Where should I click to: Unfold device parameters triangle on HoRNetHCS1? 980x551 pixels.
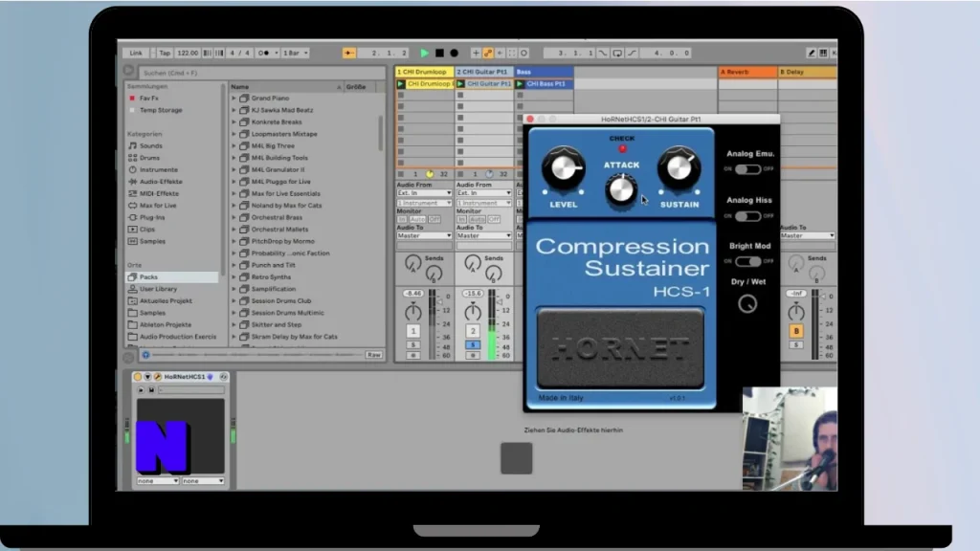point(147,377)
